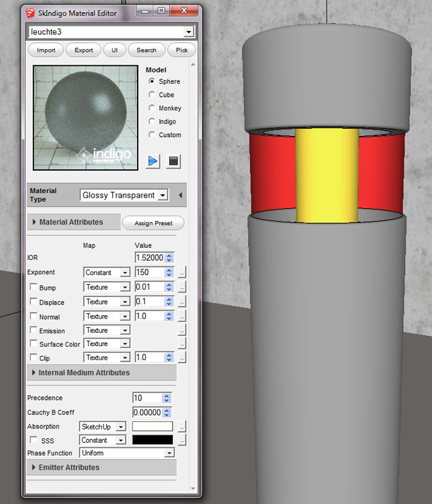Stop the preview render with square button

point(173,161)
